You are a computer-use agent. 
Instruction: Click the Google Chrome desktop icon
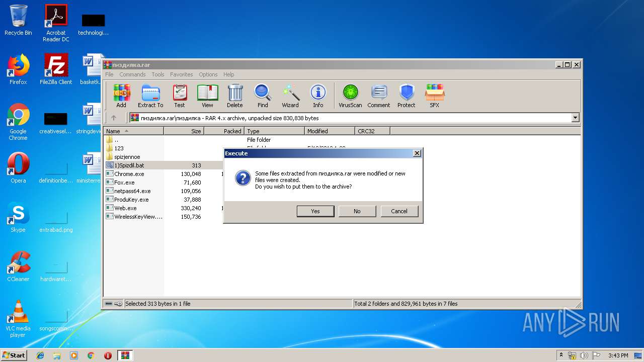(18, 122)
